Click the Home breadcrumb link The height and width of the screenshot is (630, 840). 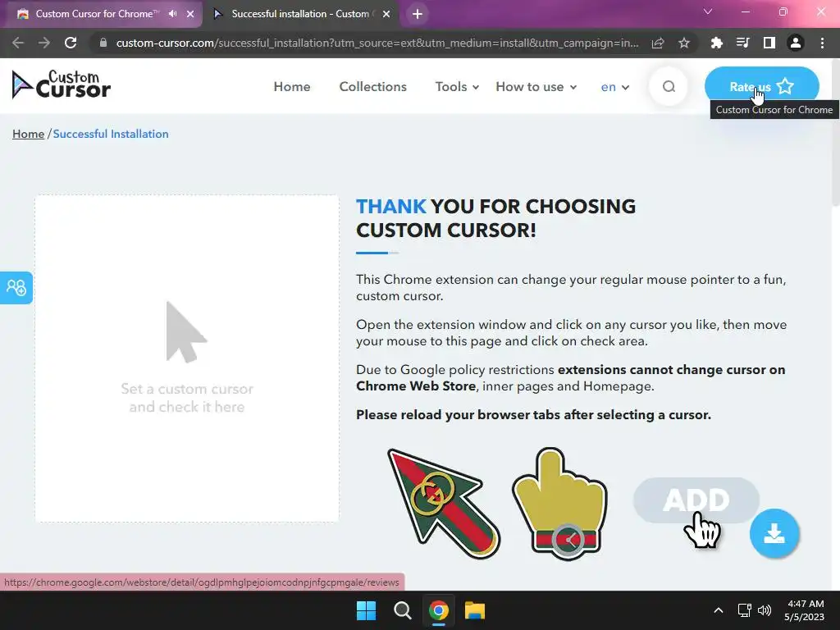point(29,134)
